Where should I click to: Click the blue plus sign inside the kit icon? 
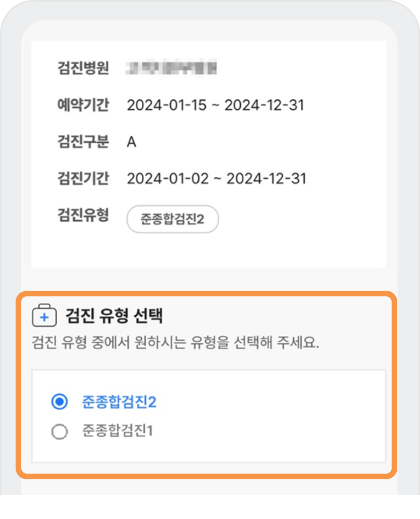(x=44, y=318)
